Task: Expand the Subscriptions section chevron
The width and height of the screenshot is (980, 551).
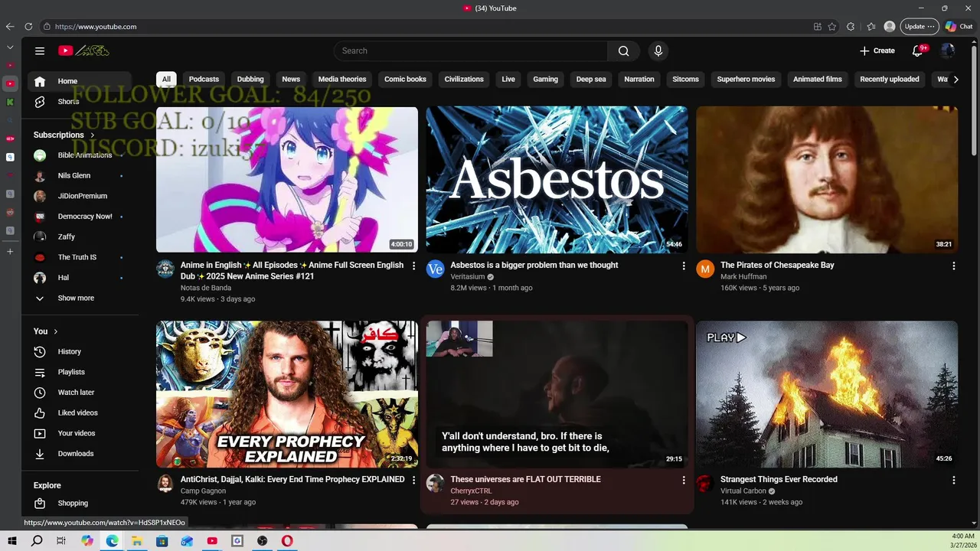Action: pyautogui.click(x=93, y=135)
